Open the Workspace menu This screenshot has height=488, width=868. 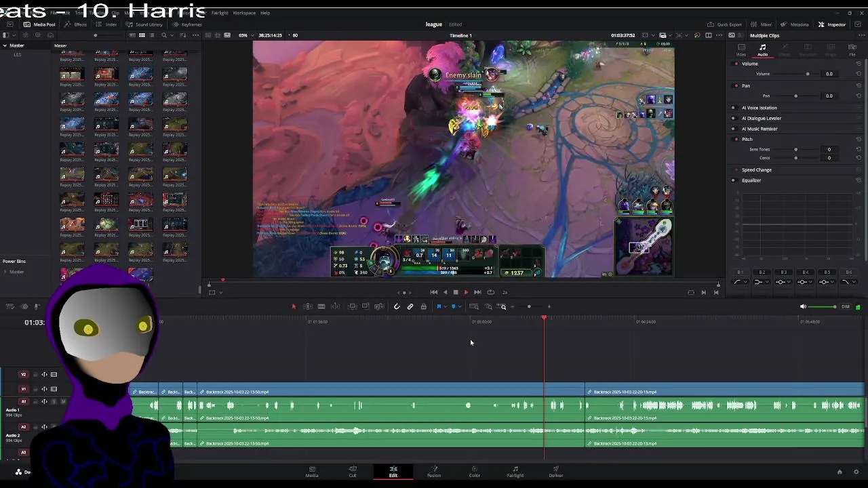pyautogui.click(x=244, y=13)
